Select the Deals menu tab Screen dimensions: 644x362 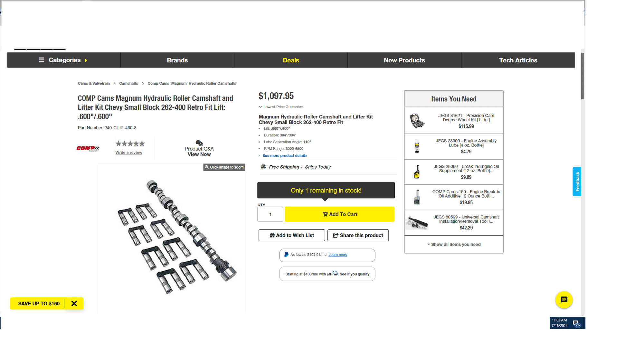[291, 60]
